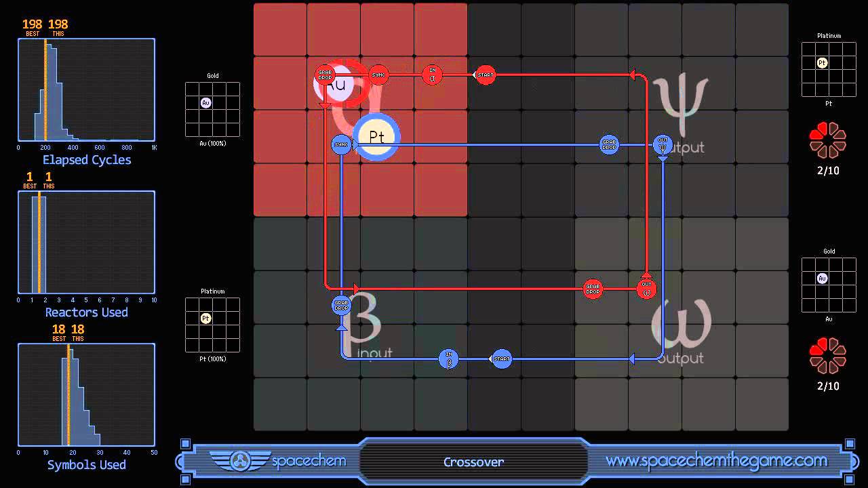Click the orange marker in Elapsed Cycles chart
Screen dimensions: 868x488
point(45,90)
